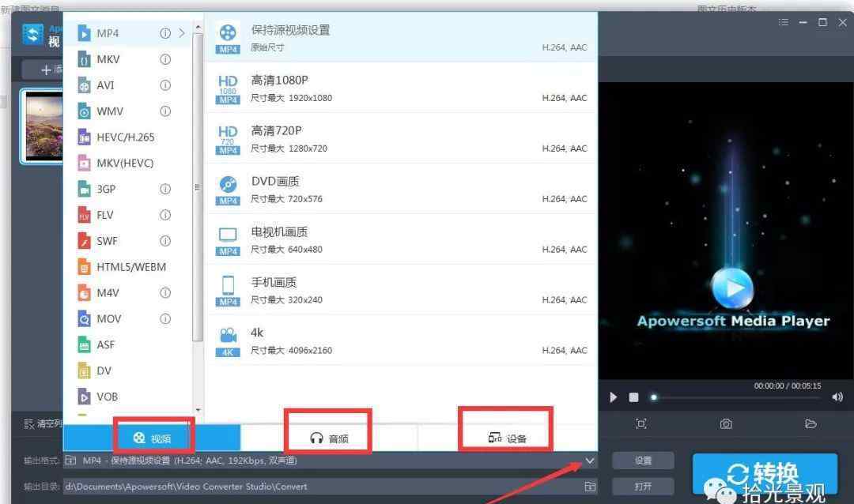
Task: Click the large play button in preview
Action: point(732,288)
